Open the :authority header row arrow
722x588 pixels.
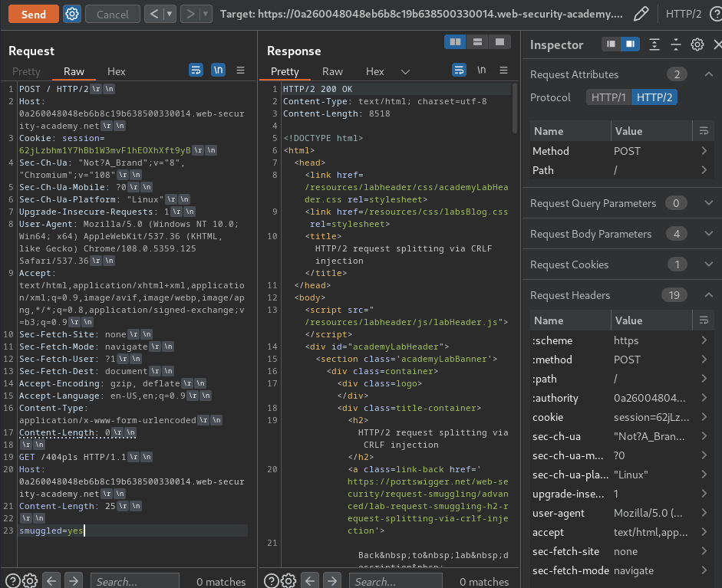pos(704,398)
